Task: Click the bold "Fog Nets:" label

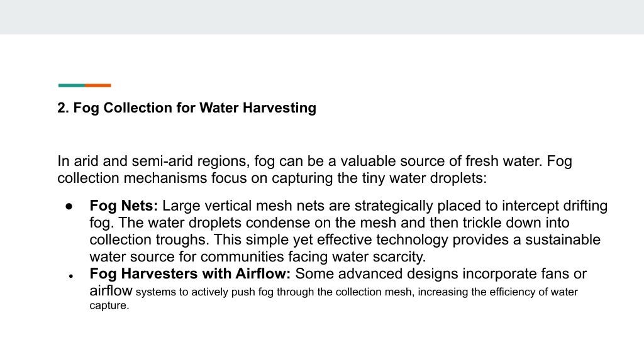Action: point(124,206)
